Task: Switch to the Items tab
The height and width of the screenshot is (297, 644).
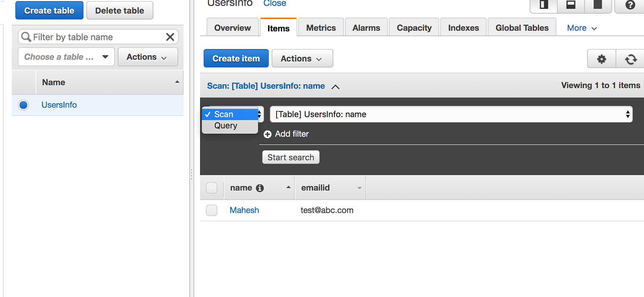Action: [279, 27]
